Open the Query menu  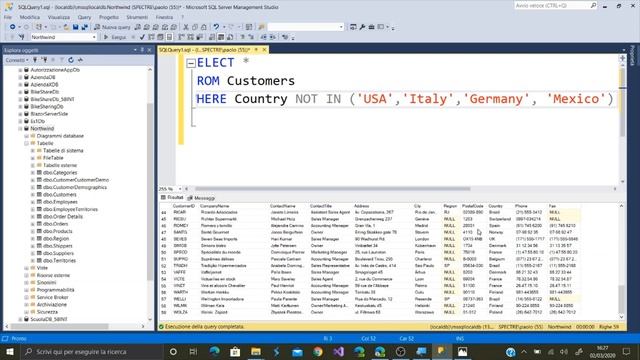point(84,17)
